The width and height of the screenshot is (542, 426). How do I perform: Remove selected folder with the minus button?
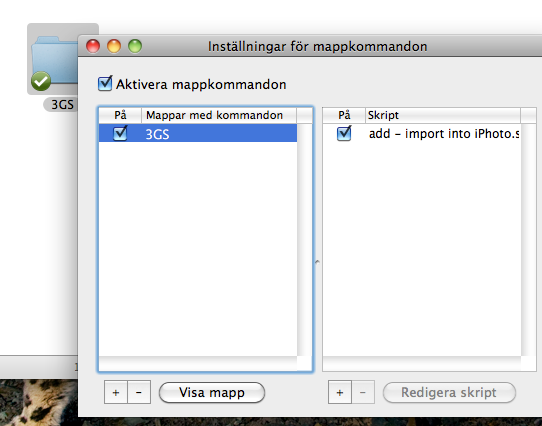pyautogui.click(x=139, y=392)
